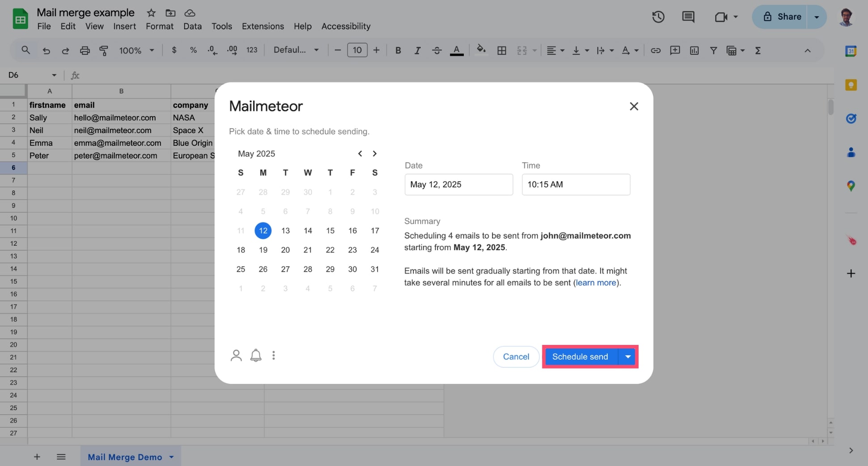Insert link from toolbar

pos(656,50)
